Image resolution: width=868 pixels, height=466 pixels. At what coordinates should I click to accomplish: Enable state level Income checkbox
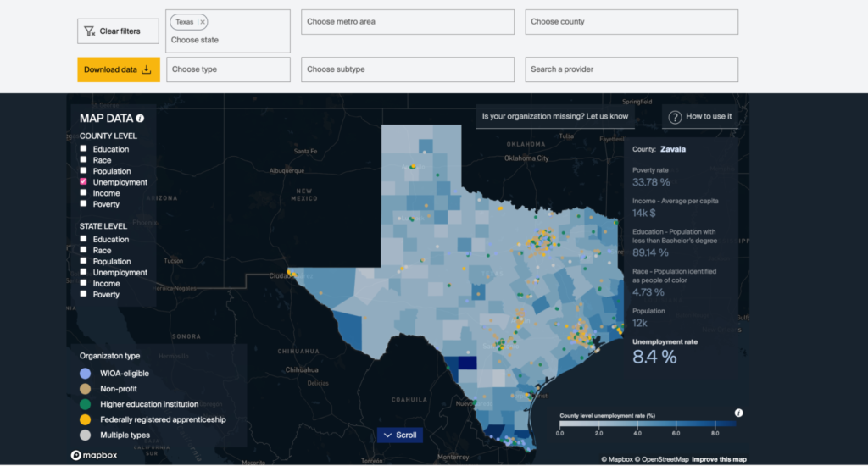[x=83, y=283]
